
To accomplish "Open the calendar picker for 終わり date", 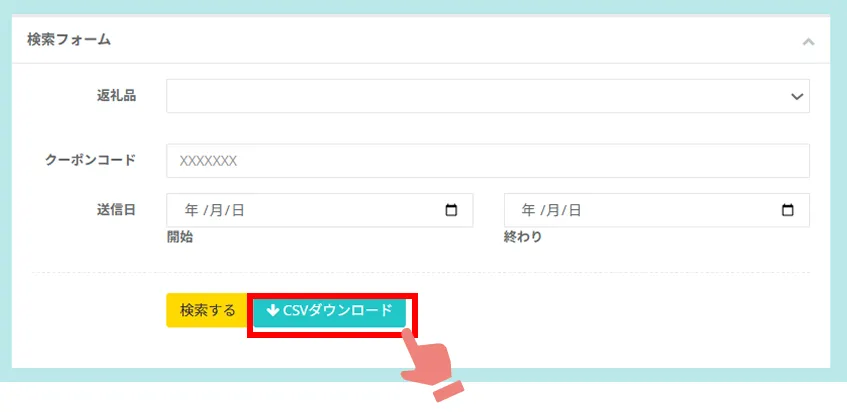I will 788,210.
